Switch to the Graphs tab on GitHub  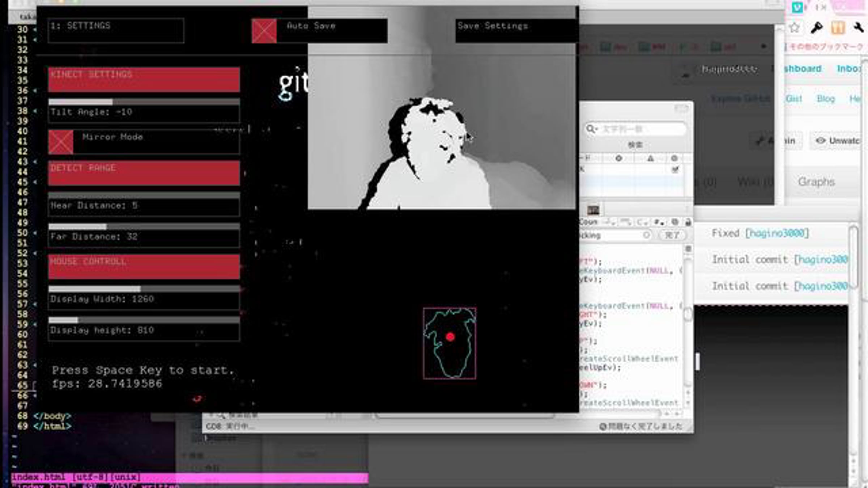pyautogui.click(x=816, y=181)
